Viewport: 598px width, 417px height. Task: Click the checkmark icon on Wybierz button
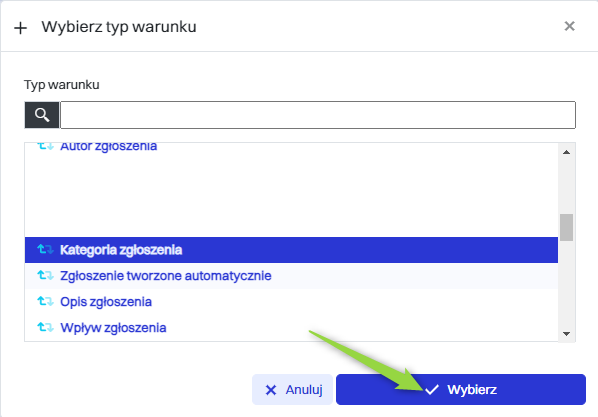coord(431,390)
